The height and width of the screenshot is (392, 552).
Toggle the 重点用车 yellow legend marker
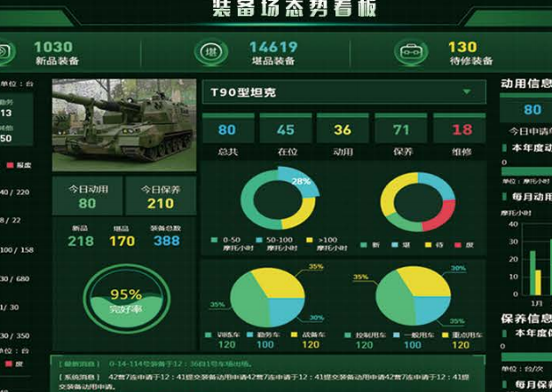pyautogui.click(x=446, y=334)
